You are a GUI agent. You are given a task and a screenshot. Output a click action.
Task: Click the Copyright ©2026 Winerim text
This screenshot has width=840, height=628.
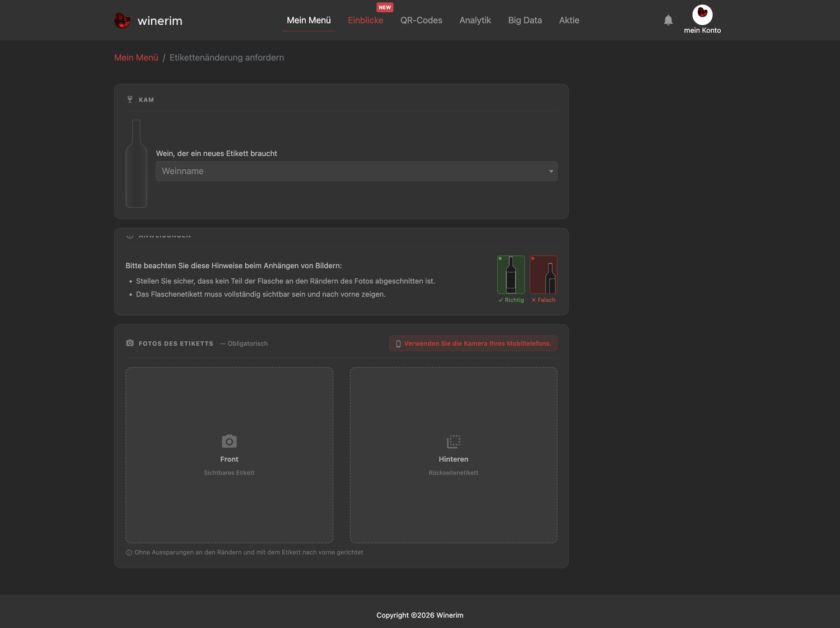pyautogui.click(x=420, y=615)
